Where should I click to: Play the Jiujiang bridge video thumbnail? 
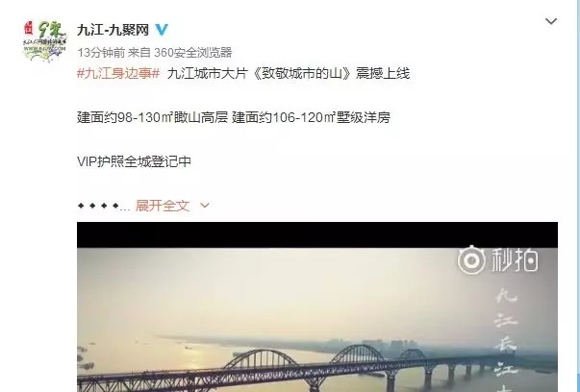(x=317, y=307)
